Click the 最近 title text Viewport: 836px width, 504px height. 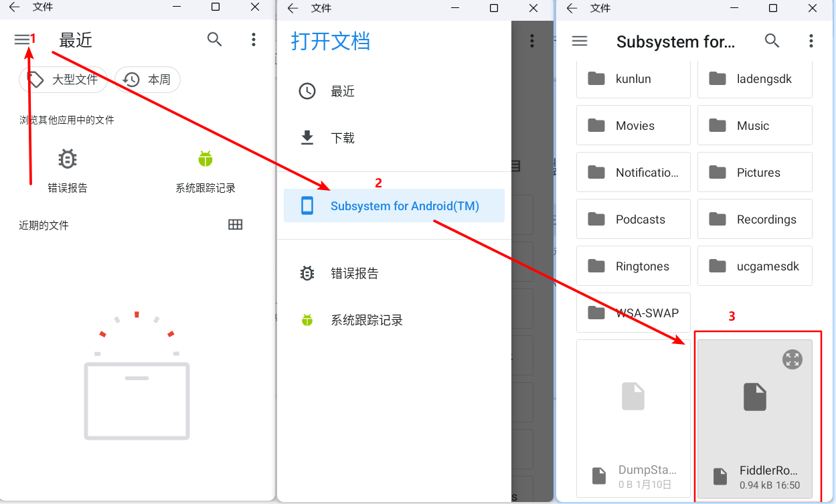pos(76,40)
